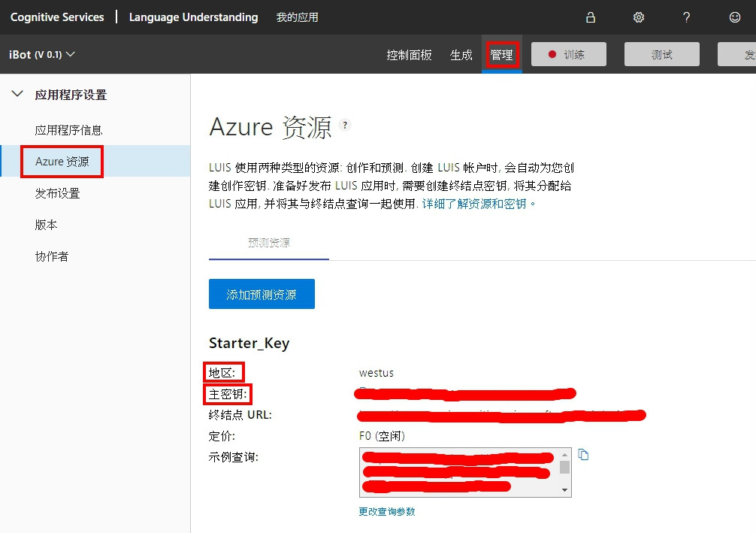Click the example query scrollbar thumb
Image resolution: width=756 pixels, height=533 pixels.
point(564,468)
